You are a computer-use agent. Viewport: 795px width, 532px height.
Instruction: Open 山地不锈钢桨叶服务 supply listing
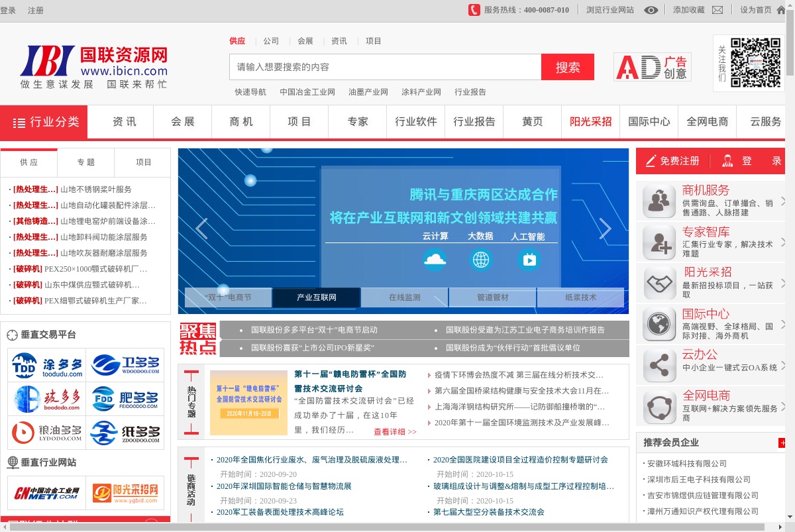[96, 189]
